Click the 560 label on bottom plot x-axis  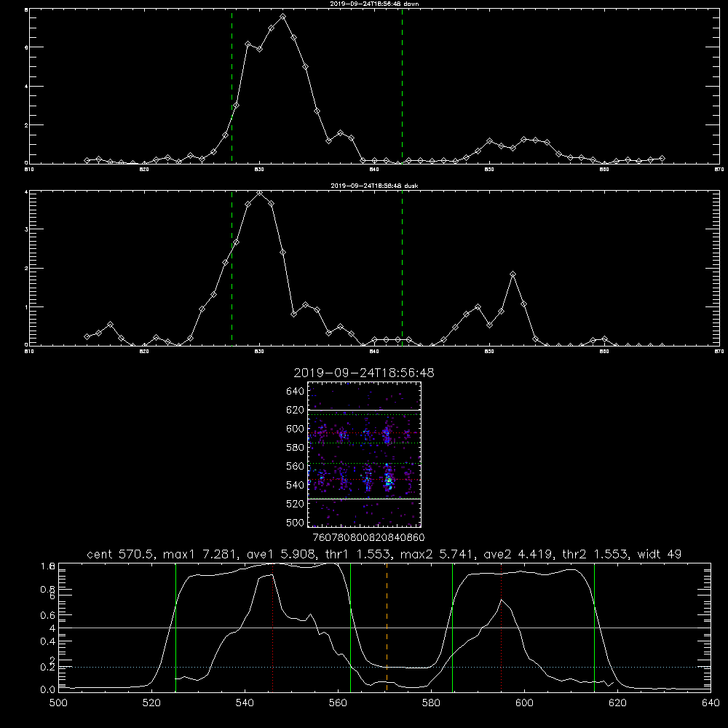(x=338, y=703)
